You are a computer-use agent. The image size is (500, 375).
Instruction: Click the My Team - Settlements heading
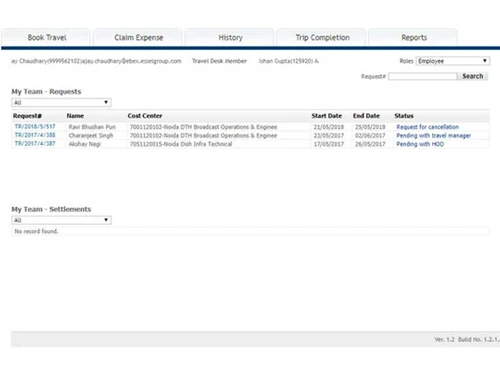click(51, 209)
